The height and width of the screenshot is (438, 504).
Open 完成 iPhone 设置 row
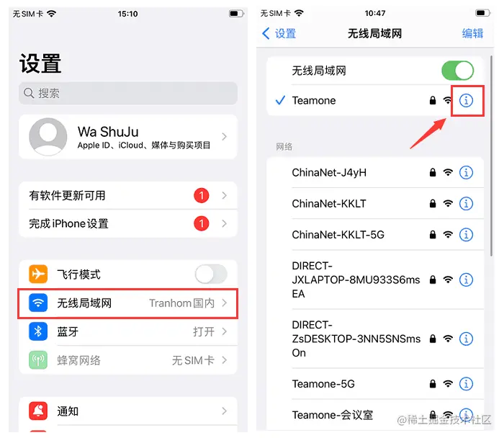click(128, 223)
